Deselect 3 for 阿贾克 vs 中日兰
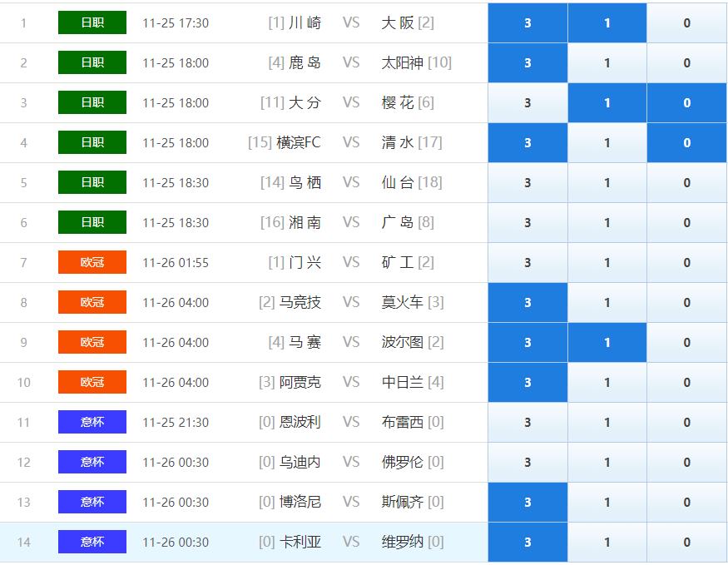 527,383
